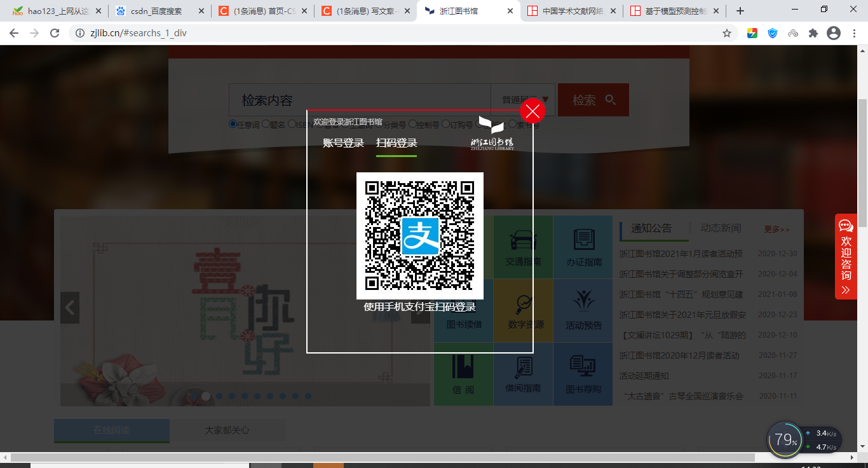Click the last carousel indicator dot
Screen dimensions: 868x468
(x=308, y=396)
